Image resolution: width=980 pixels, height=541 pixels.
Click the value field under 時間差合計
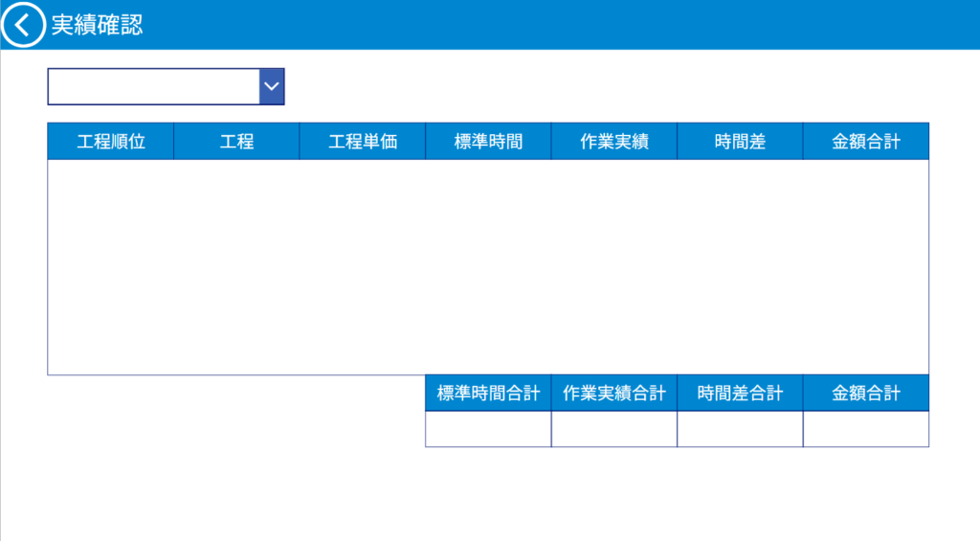740,429
